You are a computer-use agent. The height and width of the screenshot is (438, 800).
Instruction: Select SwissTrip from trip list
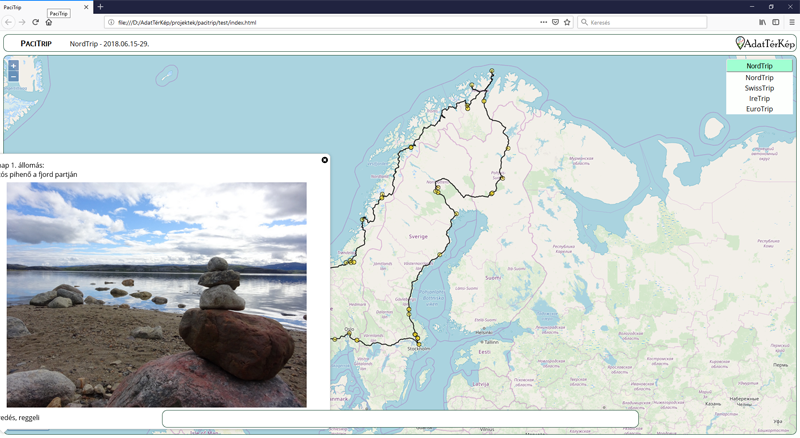coord(759,88)
